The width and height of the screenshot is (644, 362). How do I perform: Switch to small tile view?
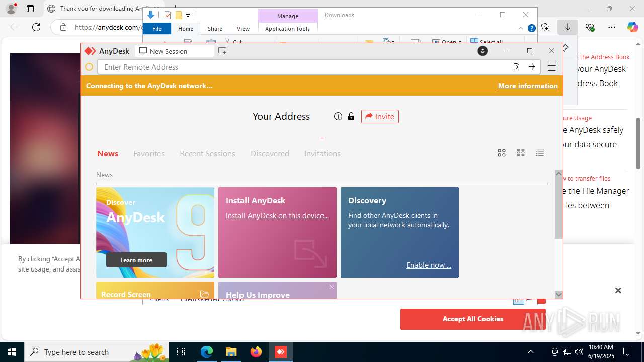521,153
